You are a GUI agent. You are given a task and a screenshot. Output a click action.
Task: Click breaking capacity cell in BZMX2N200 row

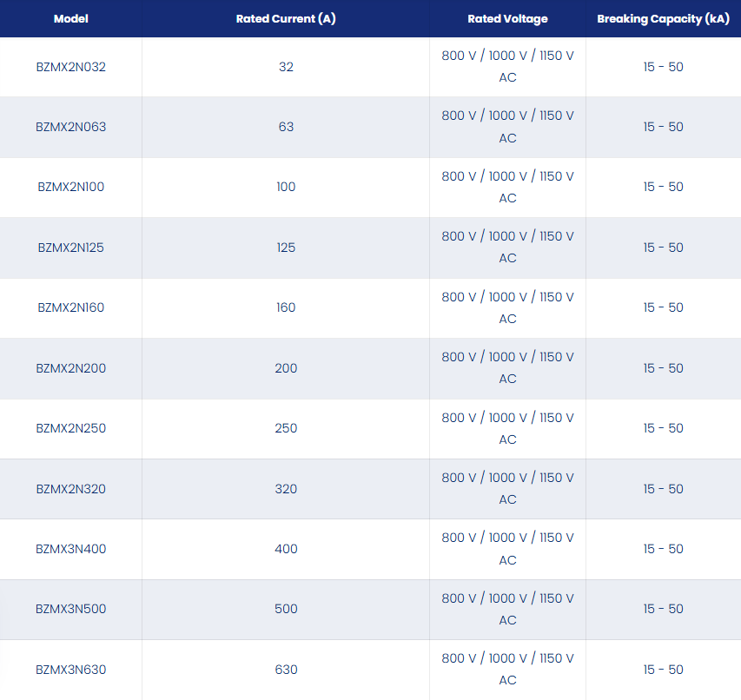point(663,368)
